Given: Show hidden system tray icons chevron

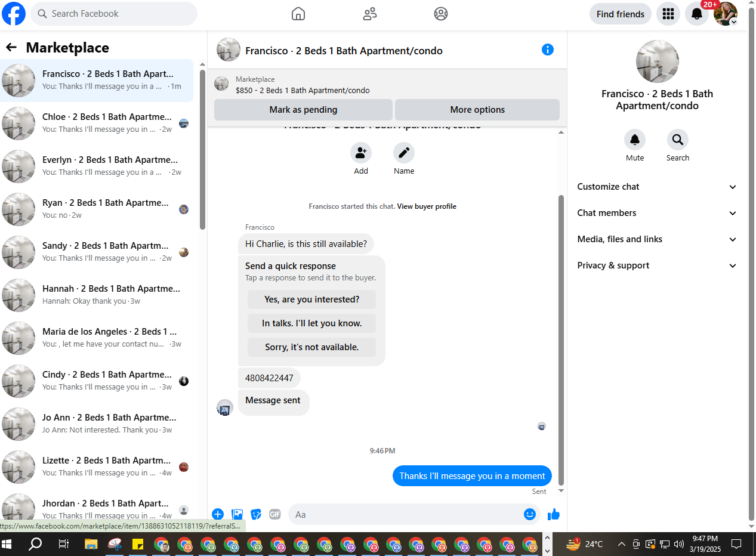Looking at the screenshot, I should coord(621,544).
